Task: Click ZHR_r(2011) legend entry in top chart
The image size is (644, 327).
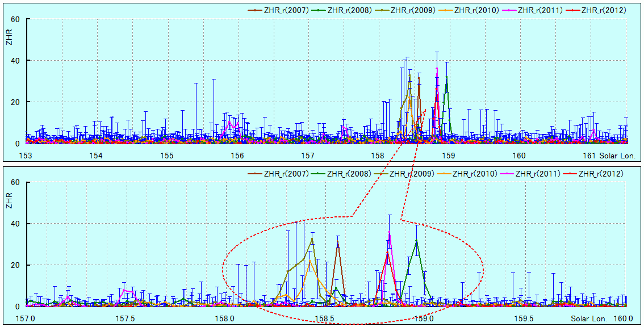Action: (532, 11)
